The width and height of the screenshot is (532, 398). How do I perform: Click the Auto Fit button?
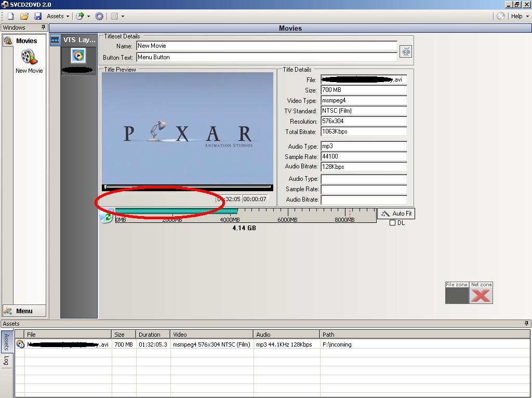[396, 214]
